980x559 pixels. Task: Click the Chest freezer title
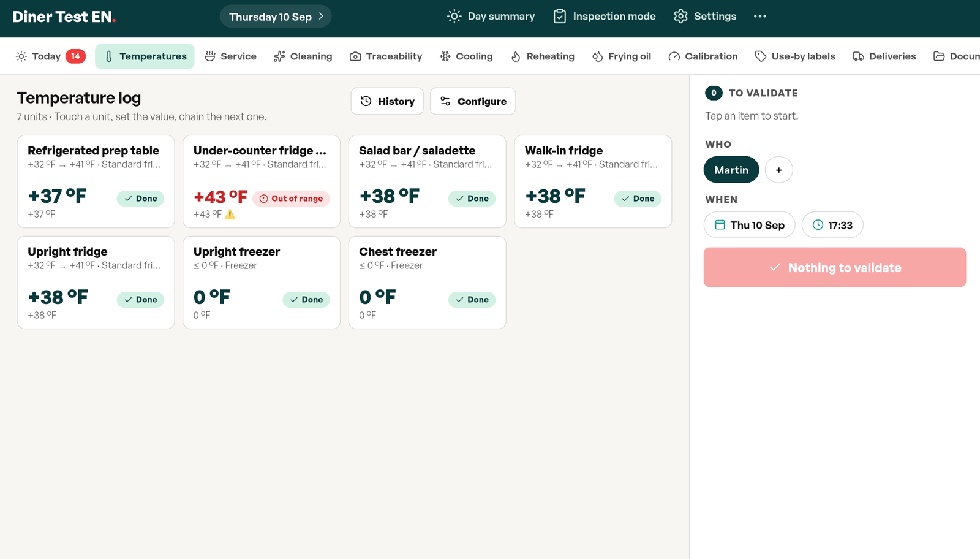(398, 251)
